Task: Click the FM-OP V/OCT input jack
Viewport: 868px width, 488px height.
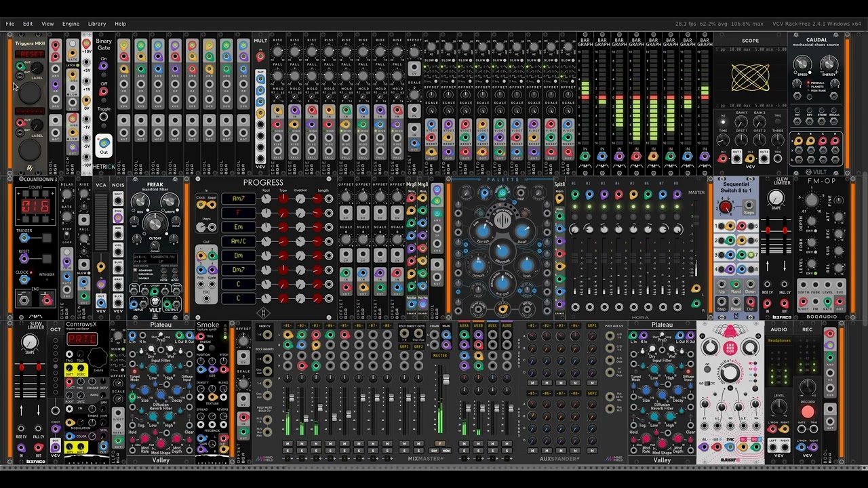Action: pos(803,302)
